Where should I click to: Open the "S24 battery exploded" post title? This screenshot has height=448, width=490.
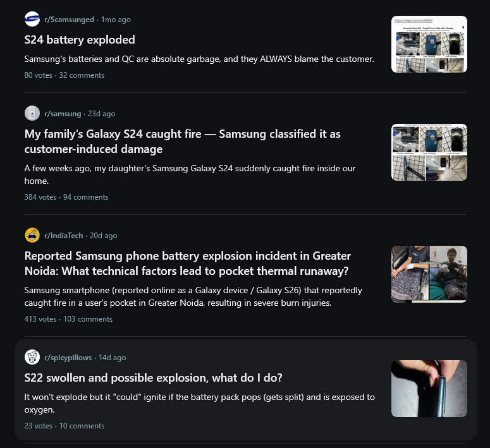click(80, 40)
